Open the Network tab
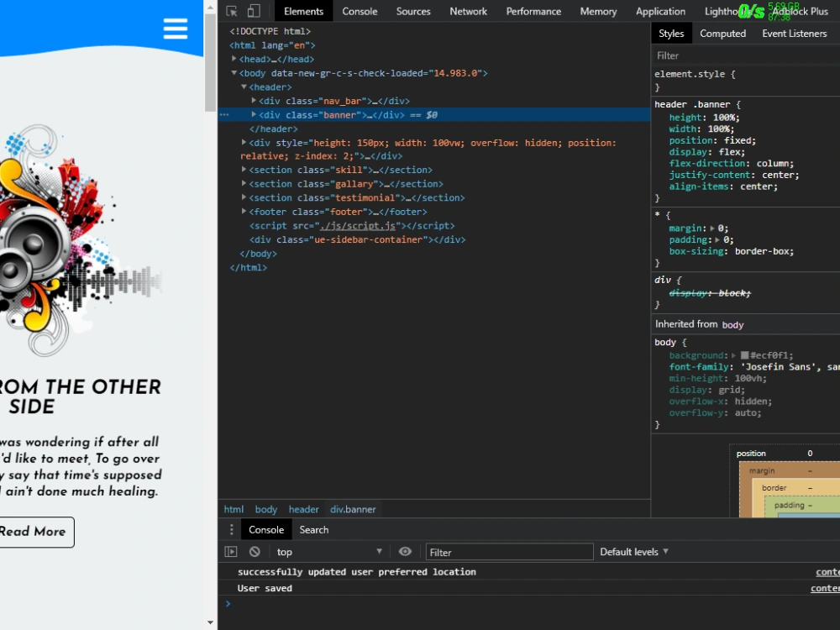Screen dimensions: 840x630 tap(468, 11)
